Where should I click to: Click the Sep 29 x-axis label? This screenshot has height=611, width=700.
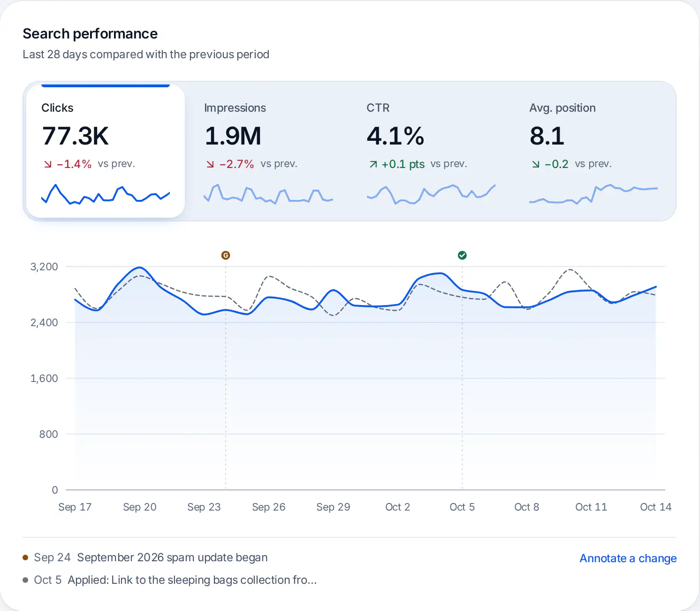pyautogui.click(x=333, y=507)
